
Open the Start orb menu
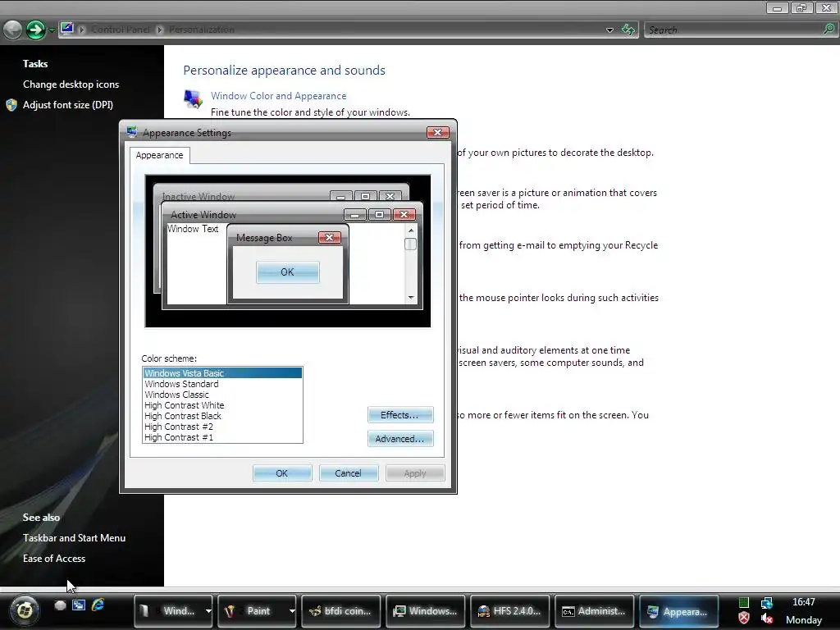click(x=25, y=609)
